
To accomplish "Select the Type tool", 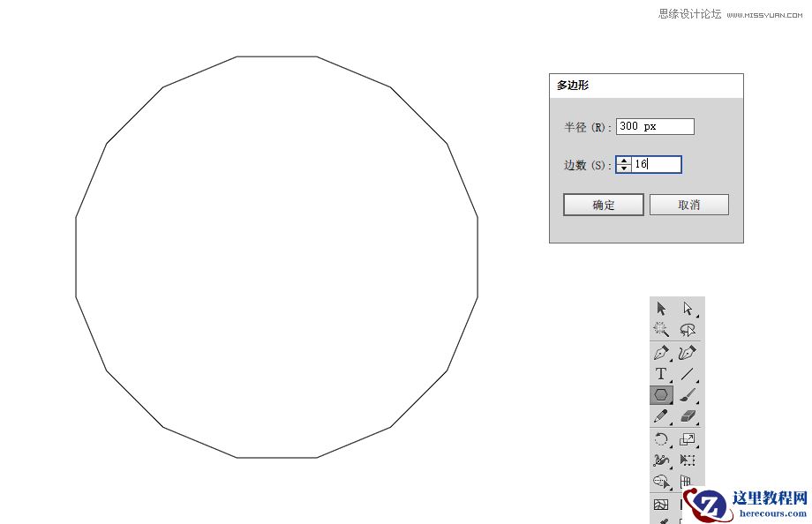I will tap(660, 372).
